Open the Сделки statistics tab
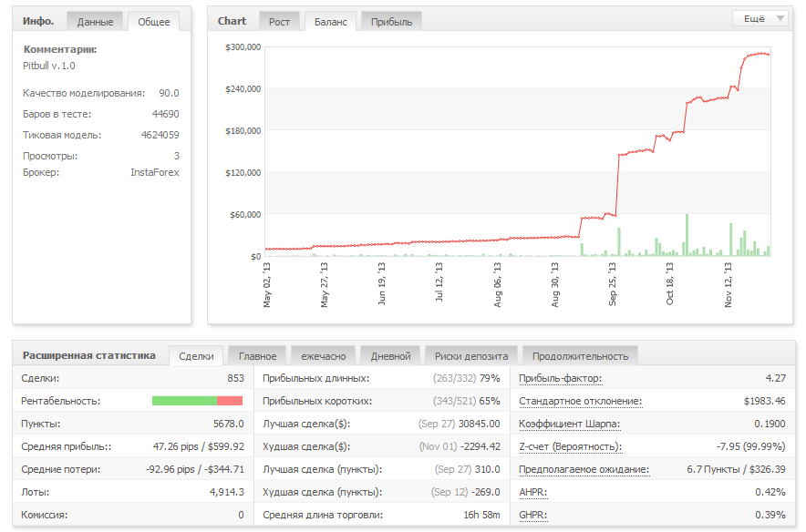 (196, 356)
